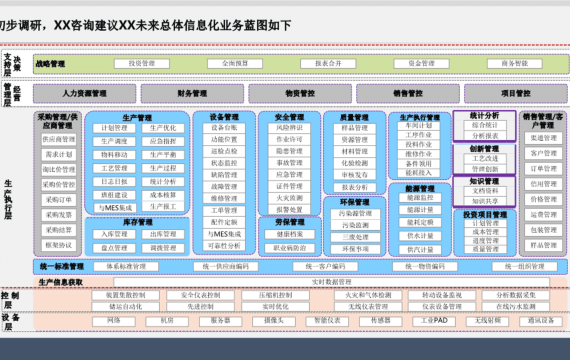
Task: Click the 工业PAD box in device layer
Action: [x=434, y=321]
